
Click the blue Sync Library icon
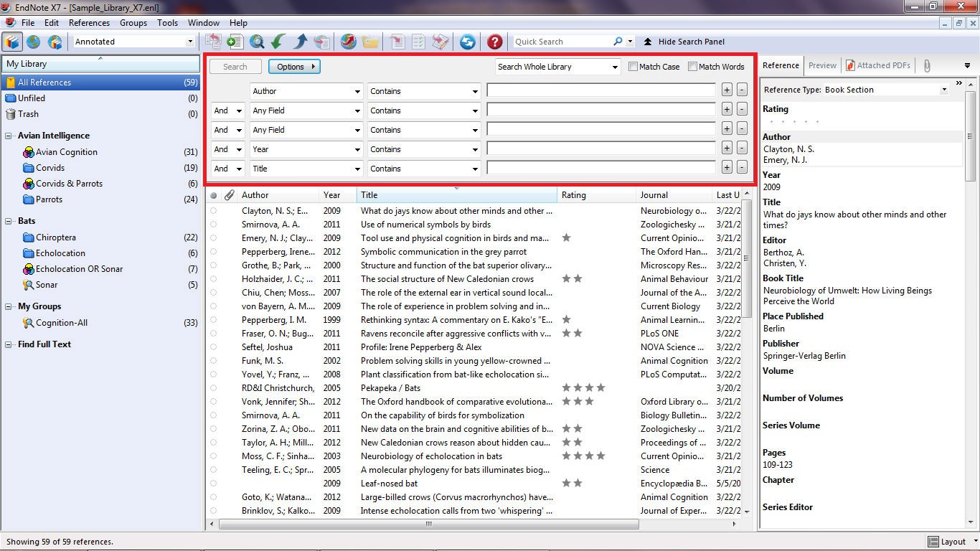467,42
